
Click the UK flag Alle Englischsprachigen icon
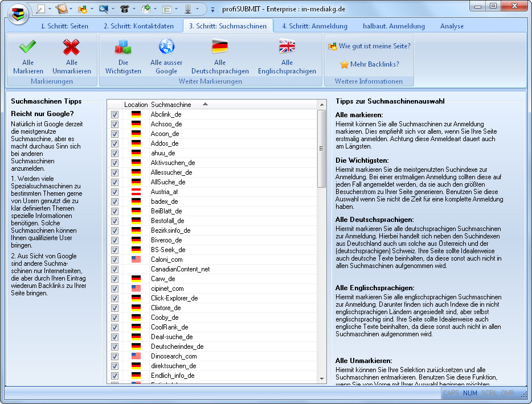tap(287, 47)
